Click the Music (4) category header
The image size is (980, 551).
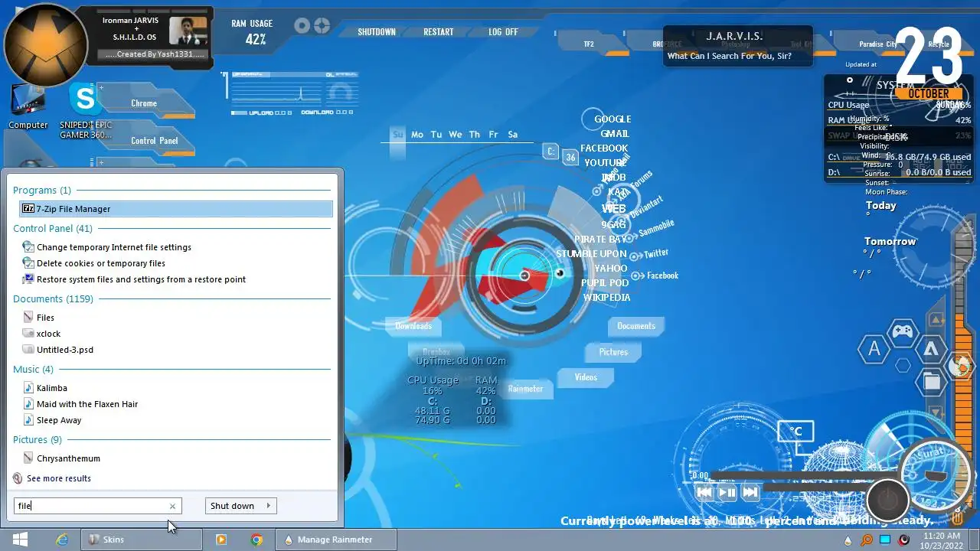tap(33, 369)
